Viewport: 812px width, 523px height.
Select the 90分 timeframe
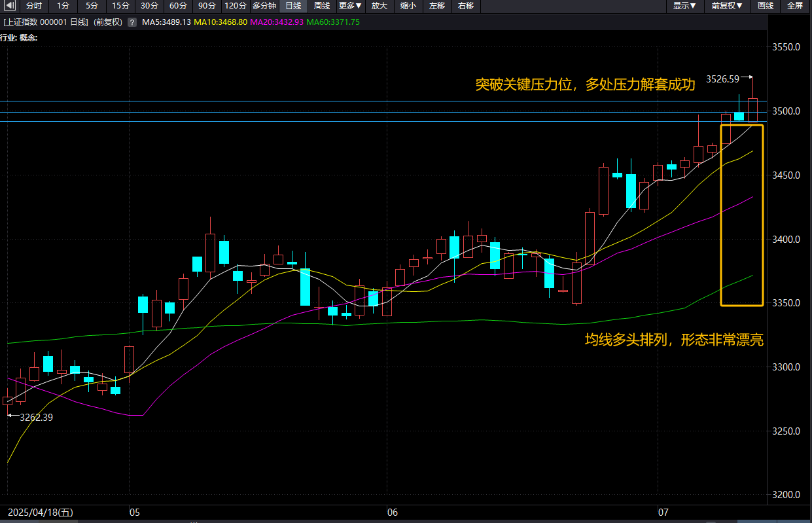(207, 6)
